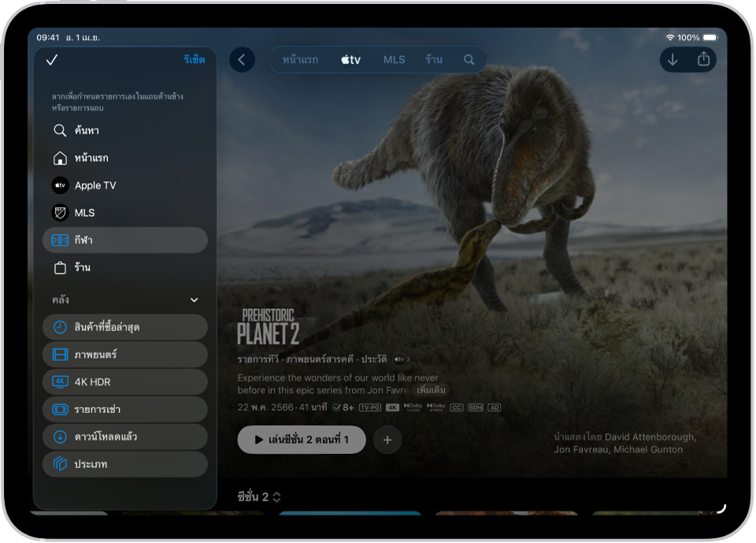Tap the รีเซ็ต reset link

click(195, 59)
